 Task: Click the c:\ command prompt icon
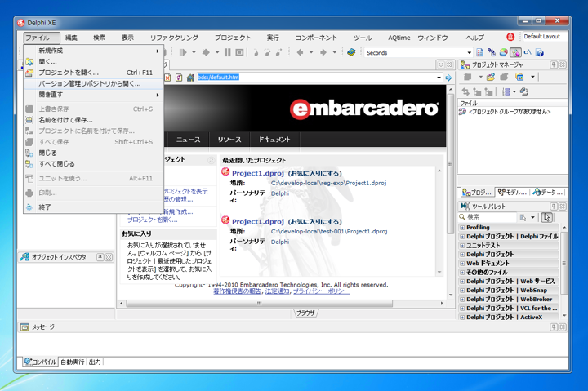click(528, 52)
